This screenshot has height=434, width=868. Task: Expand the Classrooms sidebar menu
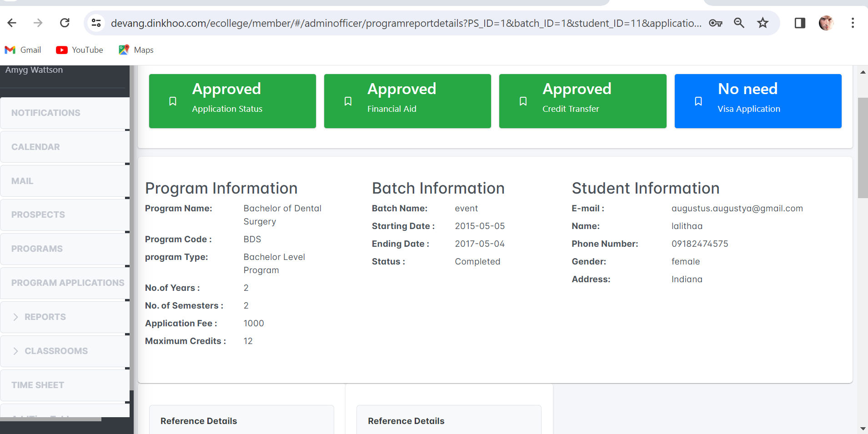(x=65, y=351)
